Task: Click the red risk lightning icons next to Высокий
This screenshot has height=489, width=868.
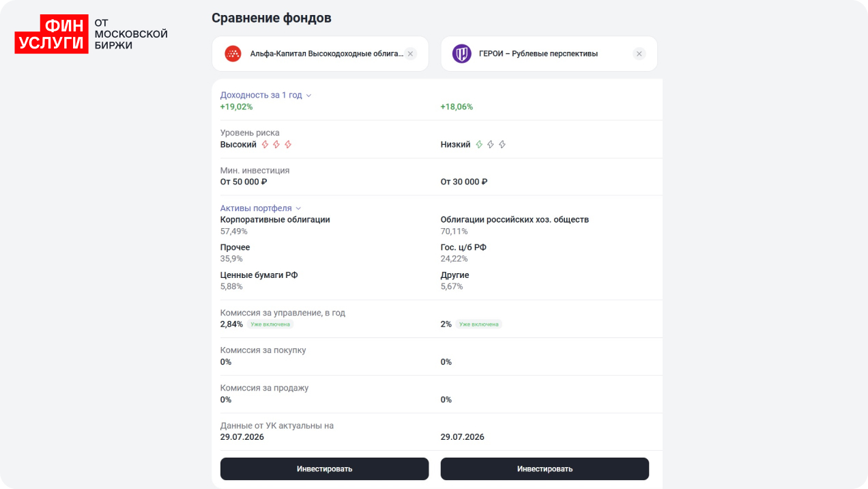Action: pyautogui.click(x=276, y=144)
